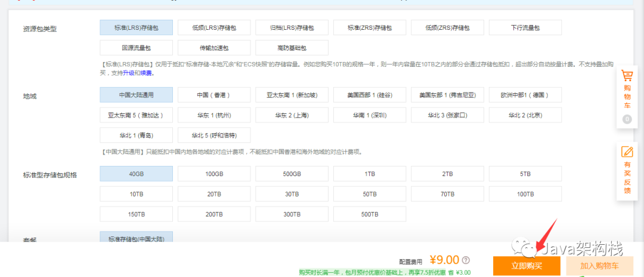Open the 升级 upgrade link
The width and height of the screenshot is (644, 277).
(128, 73)
